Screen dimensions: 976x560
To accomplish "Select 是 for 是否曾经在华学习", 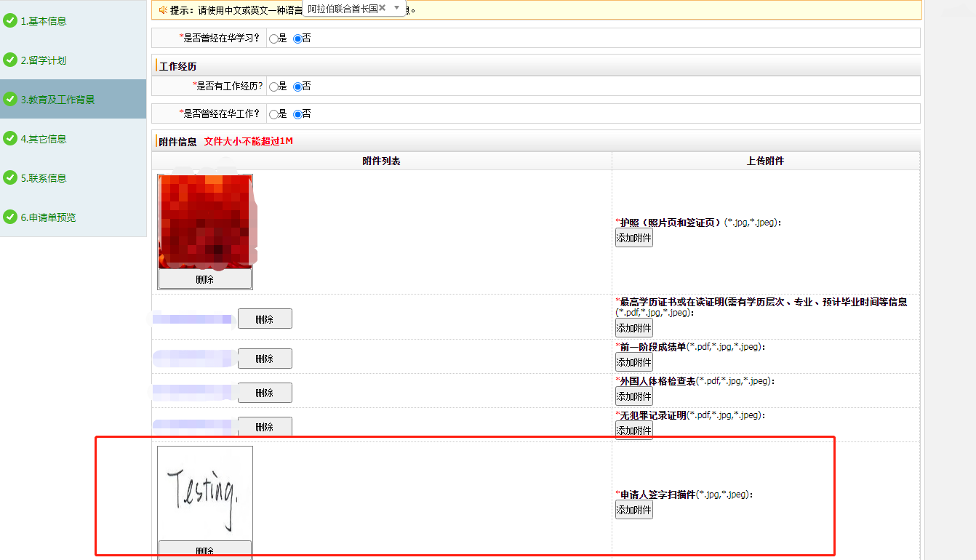I will 273,39.
